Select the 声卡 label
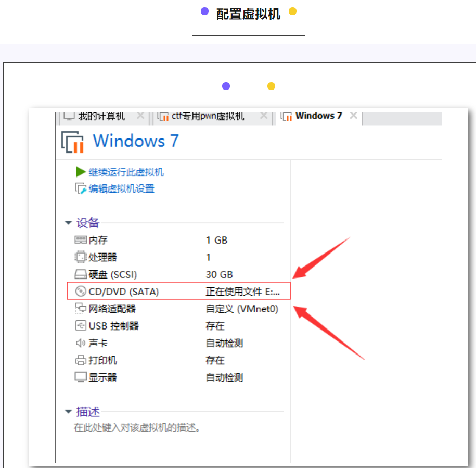Image resolution: width=476 pixels, height=468 pixels. click(98, 343)
